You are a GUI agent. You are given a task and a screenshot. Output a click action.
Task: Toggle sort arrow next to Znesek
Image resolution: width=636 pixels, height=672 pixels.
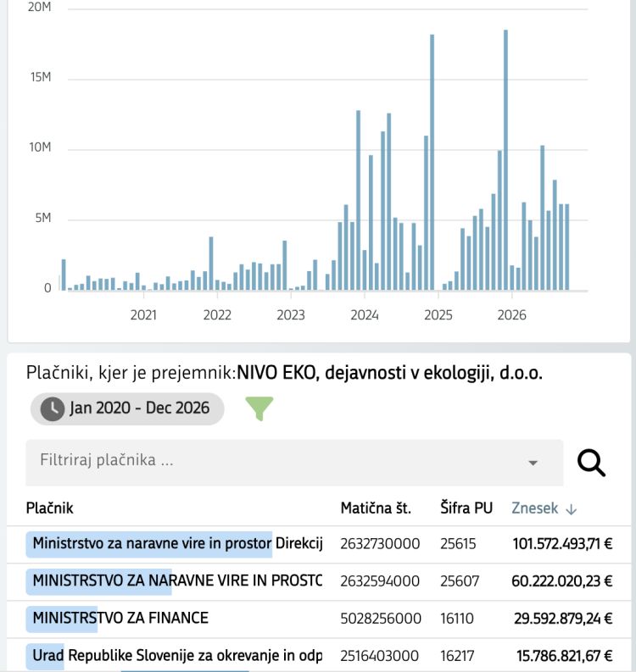tap(571, 508)
